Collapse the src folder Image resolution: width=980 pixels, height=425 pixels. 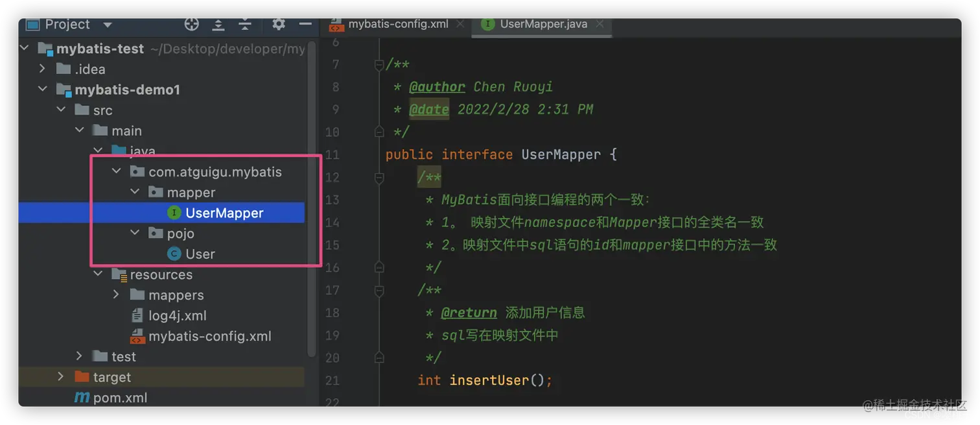click(62, 110)
